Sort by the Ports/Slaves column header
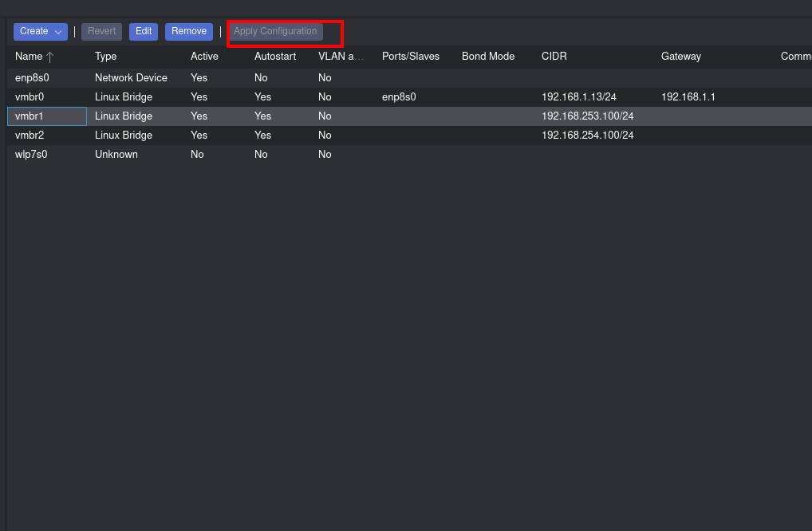The image size is (812, 531). pos(411,57)
